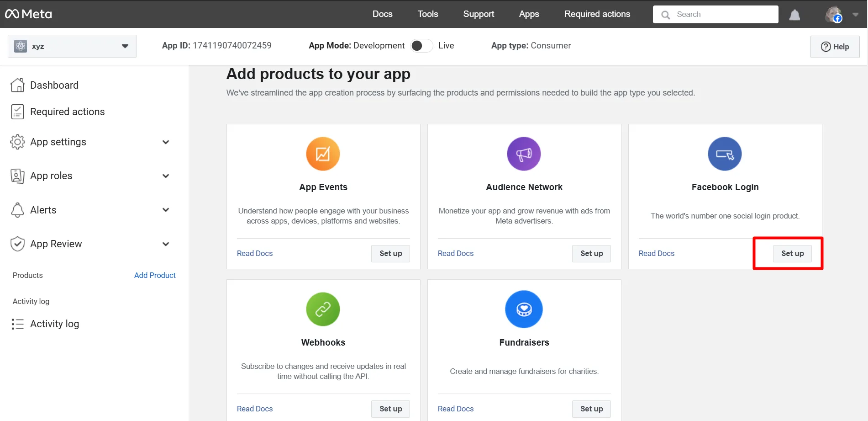868x421 pixels.
Task: Expand the App Review section
Action: pyautogui.click(x=166, y=244)
